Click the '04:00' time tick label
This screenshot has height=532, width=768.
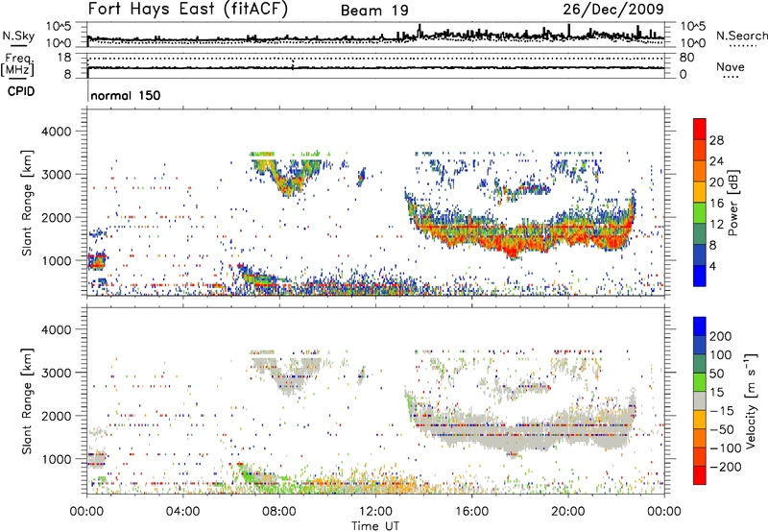tap(182, 512)
